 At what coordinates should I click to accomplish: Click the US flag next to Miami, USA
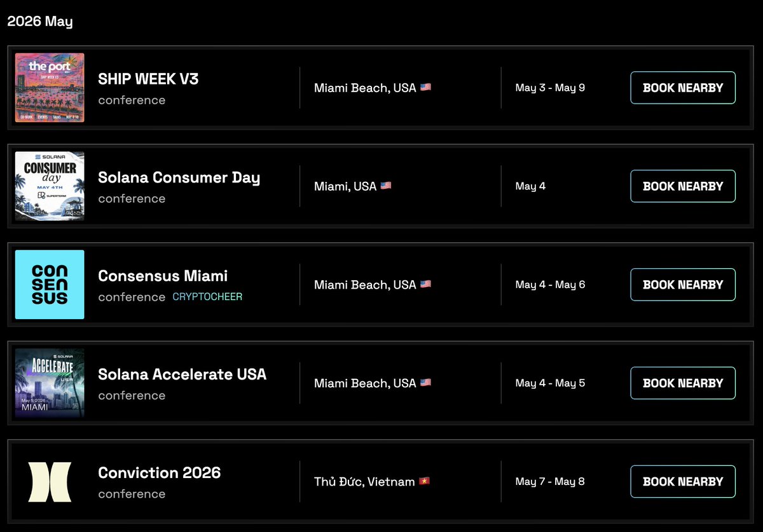pyautogui.click(x=386, y=186)
